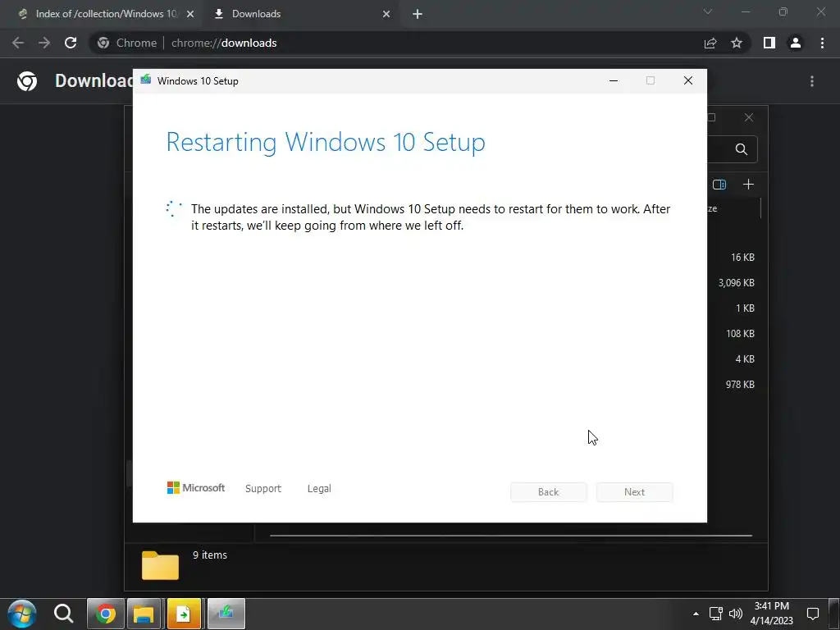Viewport: 840px width, 630px height.
Task: Click the network tray icon
Action: [x=715, y=614]
